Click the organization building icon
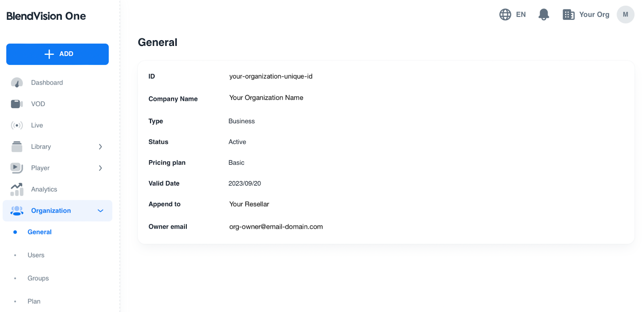 point(568,15)
